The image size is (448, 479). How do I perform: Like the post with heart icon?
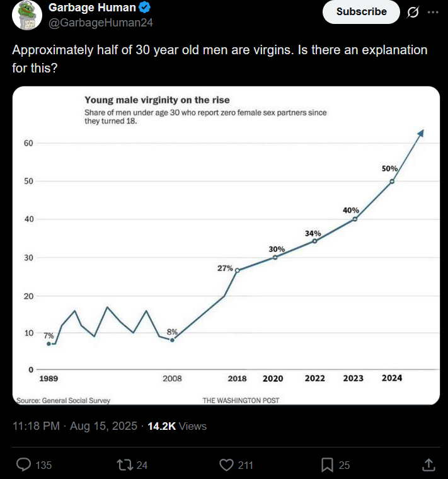point(227,465)
